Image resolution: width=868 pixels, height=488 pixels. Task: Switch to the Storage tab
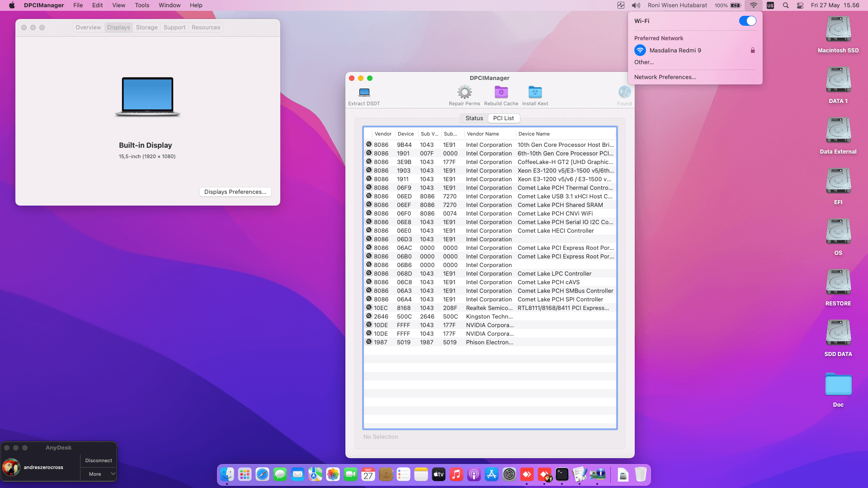pyautogui.click(x=147, y=28)
